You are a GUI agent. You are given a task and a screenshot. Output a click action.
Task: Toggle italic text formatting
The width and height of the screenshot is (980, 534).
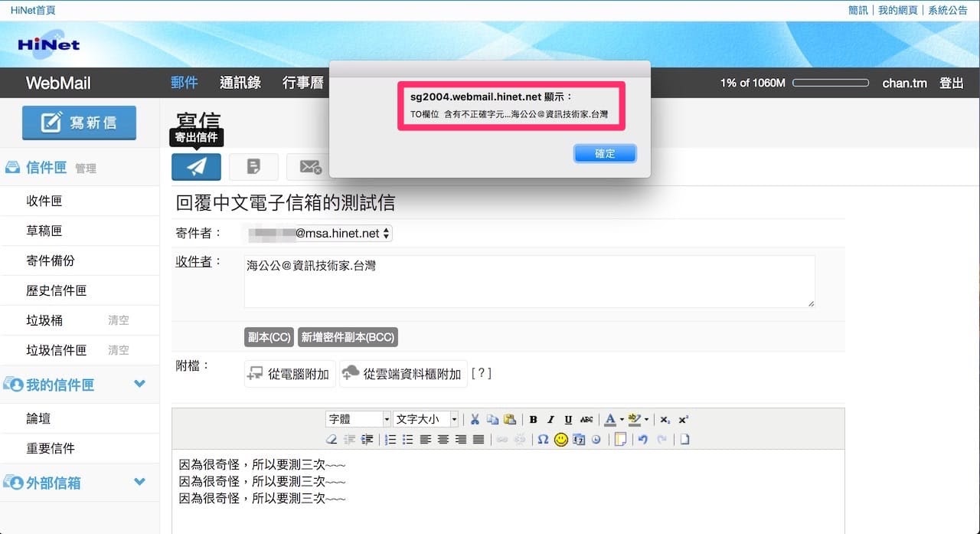point(550,419)
